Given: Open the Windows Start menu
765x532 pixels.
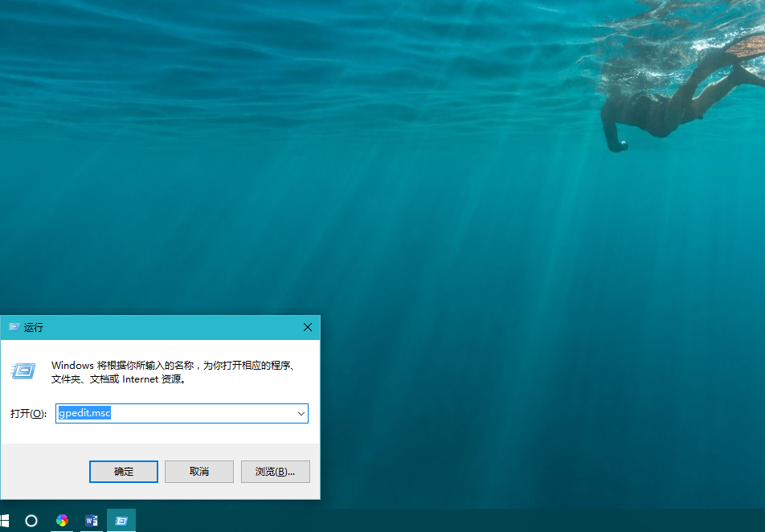Looking at the screenshot, I should 5,521.
